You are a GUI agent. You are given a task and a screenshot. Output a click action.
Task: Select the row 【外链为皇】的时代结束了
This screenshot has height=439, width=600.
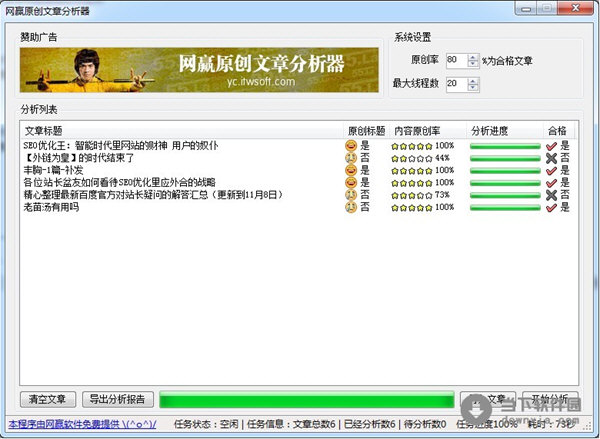pos(298,158)
